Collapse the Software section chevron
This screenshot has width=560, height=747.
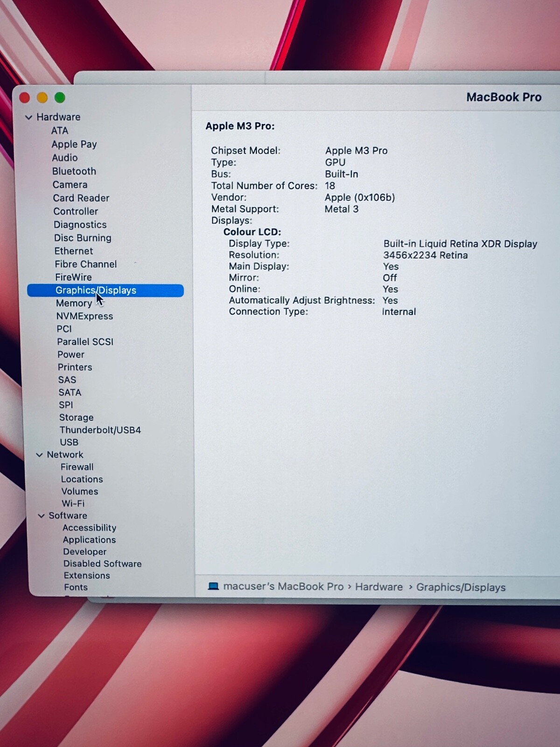tap(42, 516)
